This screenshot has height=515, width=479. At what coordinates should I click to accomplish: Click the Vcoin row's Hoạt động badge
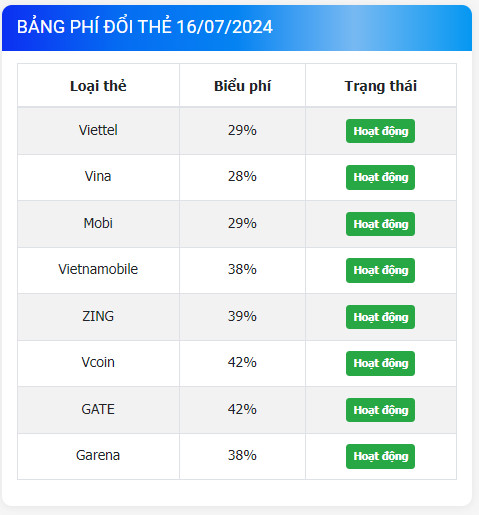click(x=380, y=363)
